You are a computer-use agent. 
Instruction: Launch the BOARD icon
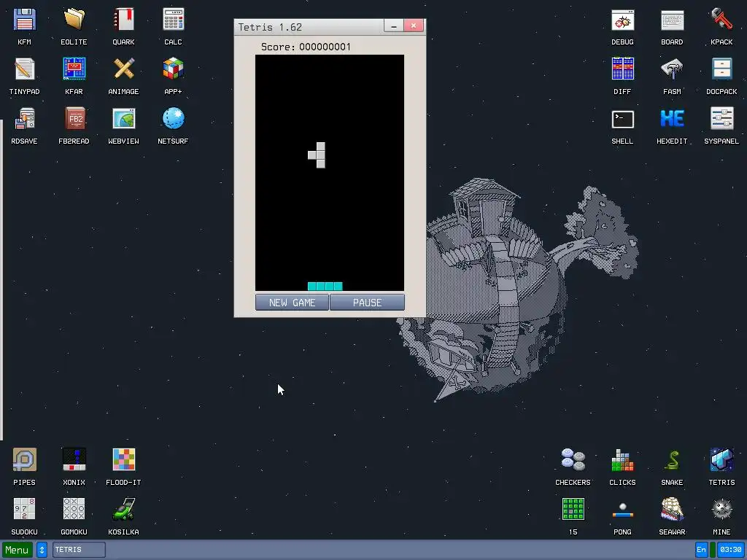tap(672, 20)
